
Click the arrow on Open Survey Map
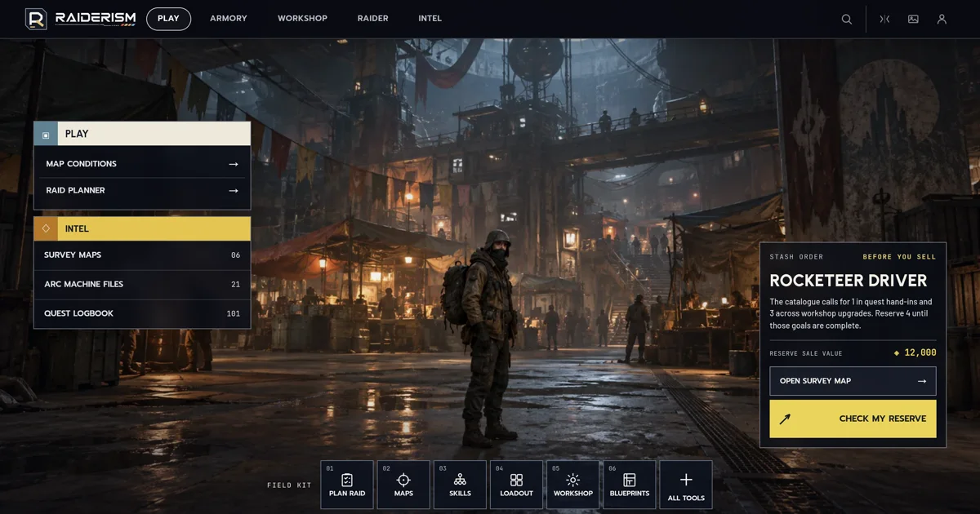[x=922, y=381]
